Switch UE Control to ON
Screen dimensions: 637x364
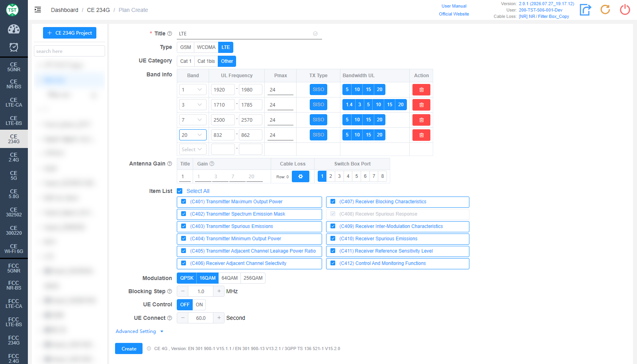pos(199,305)
